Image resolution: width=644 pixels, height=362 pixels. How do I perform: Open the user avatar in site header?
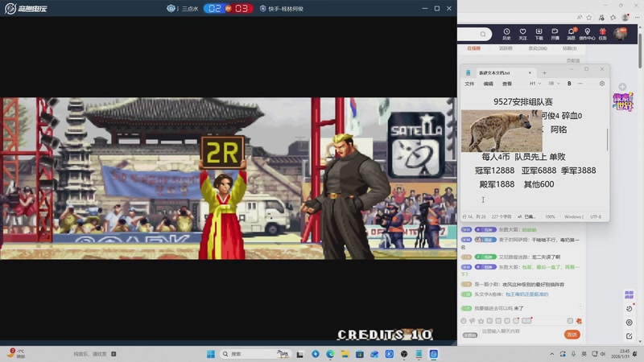pyautogui.click(x=620, y=34)
